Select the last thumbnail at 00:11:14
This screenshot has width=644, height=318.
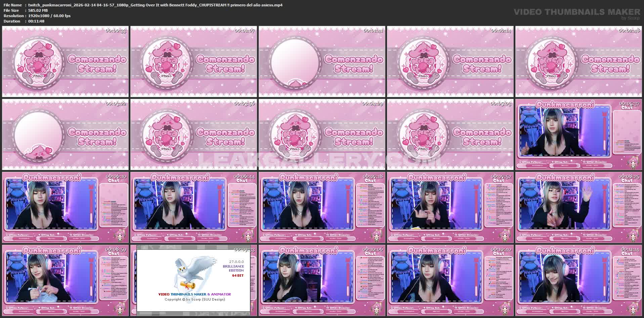[578, 280]
